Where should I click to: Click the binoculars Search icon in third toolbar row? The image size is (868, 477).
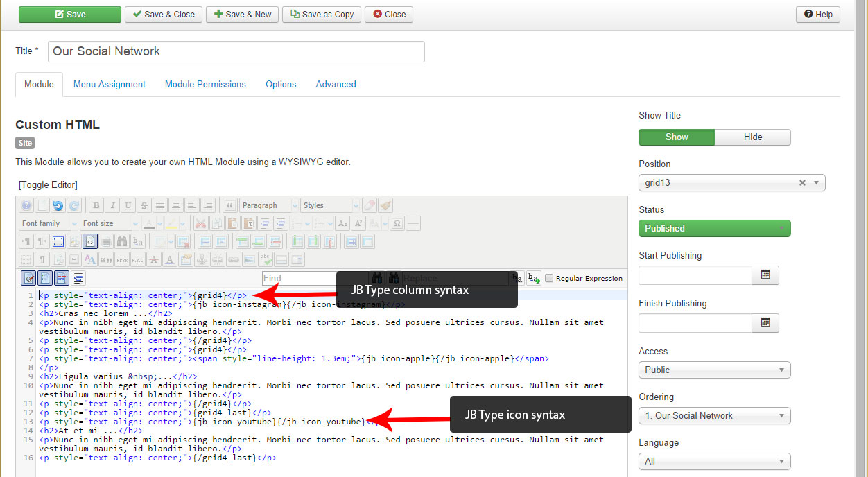click(122, 241)
